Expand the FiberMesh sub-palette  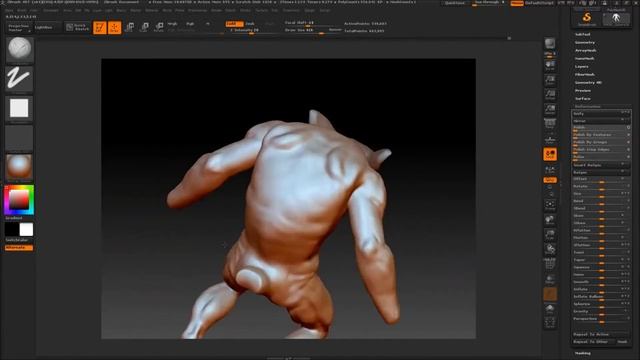tap(585, 75)
